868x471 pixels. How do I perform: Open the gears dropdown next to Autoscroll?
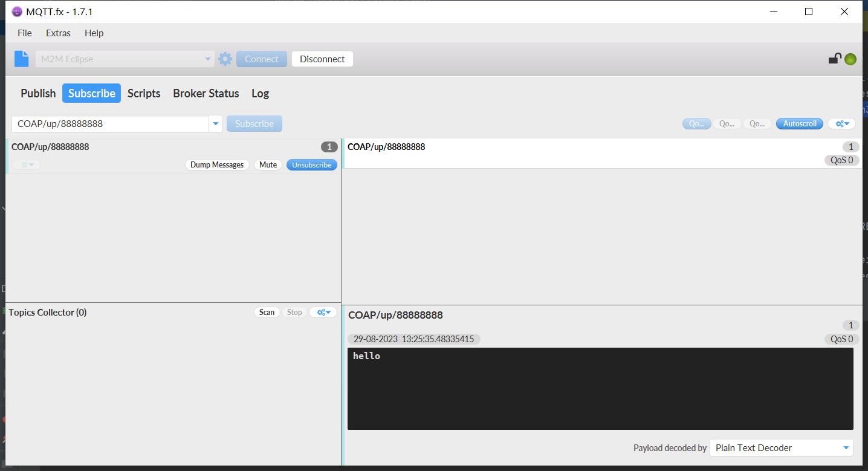(842, 123)
